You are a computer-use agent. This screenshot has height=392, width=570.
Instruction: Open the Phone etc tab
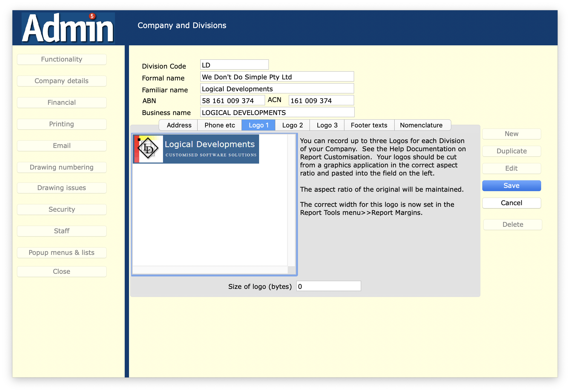(219, 125)
